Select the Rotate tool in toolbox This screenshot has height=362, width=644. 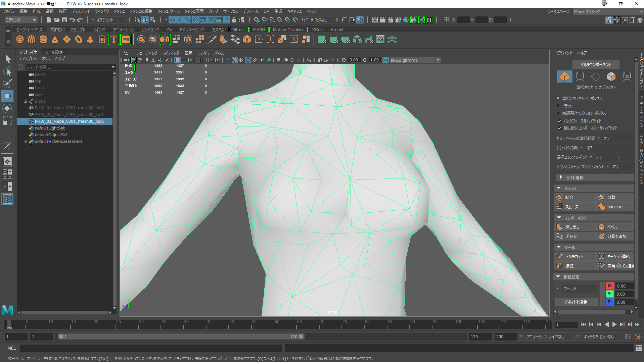point(7,108)
